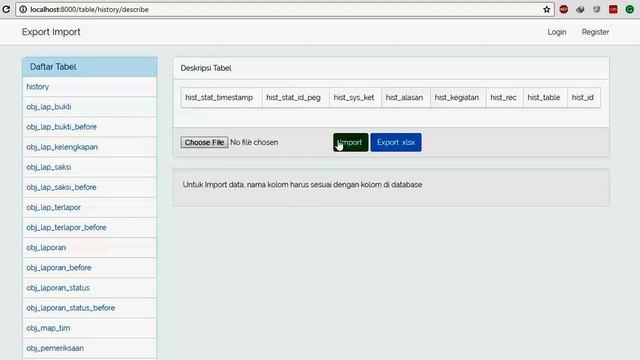Click the Daftar Tabel panel heading
Viewport: 640px width, 360px height.
pos(90,67)
